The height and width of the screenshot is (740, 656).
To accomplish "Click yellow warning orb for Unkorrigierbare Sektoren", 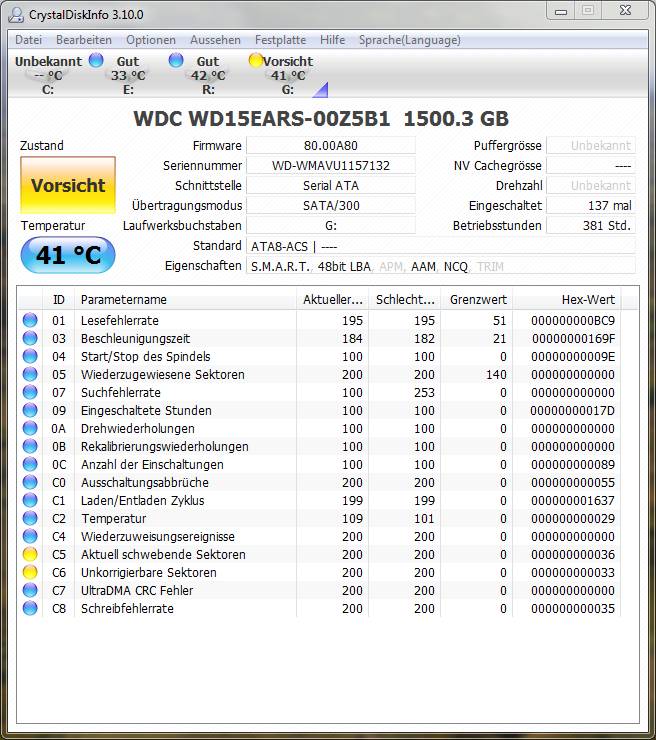I will pos(30,572).
